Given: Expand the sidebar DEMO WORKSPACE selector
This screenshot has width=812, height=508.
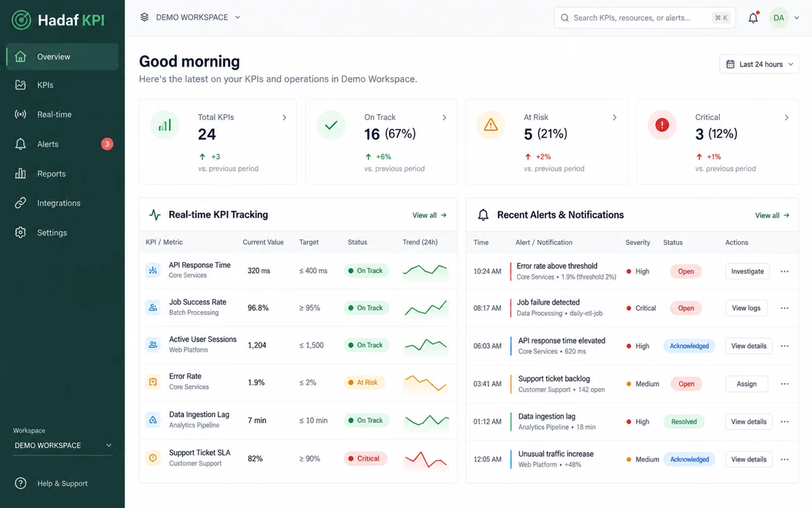Looking at the screenshot, I should (x=63, y=445).
